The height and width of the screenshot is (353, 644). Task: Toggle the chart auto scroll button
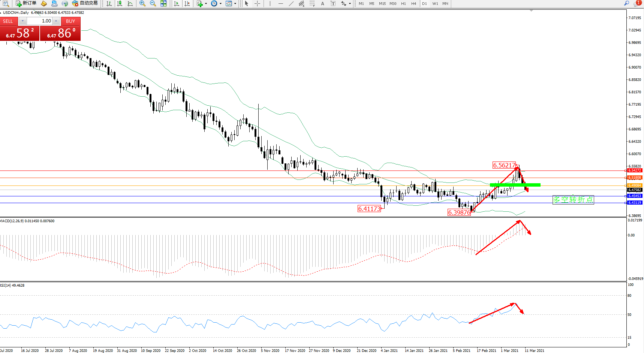(177, 3)
